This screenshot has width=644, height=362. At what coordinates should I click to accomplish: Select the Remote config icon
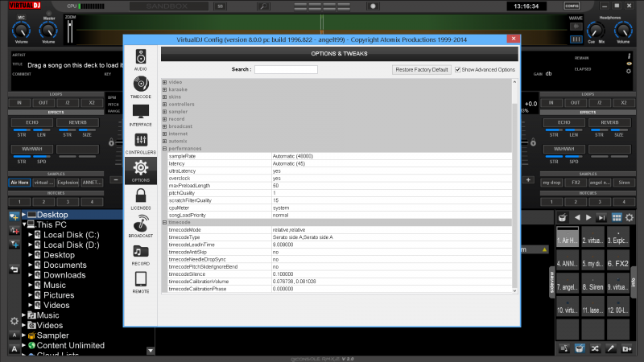[140, 282]
